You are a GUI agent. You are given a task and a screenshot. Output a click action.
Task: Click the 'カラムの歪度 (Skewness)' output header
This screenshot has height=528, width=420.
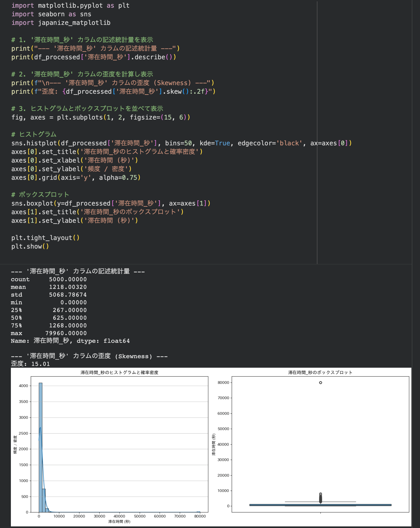[x=89, y=356]
